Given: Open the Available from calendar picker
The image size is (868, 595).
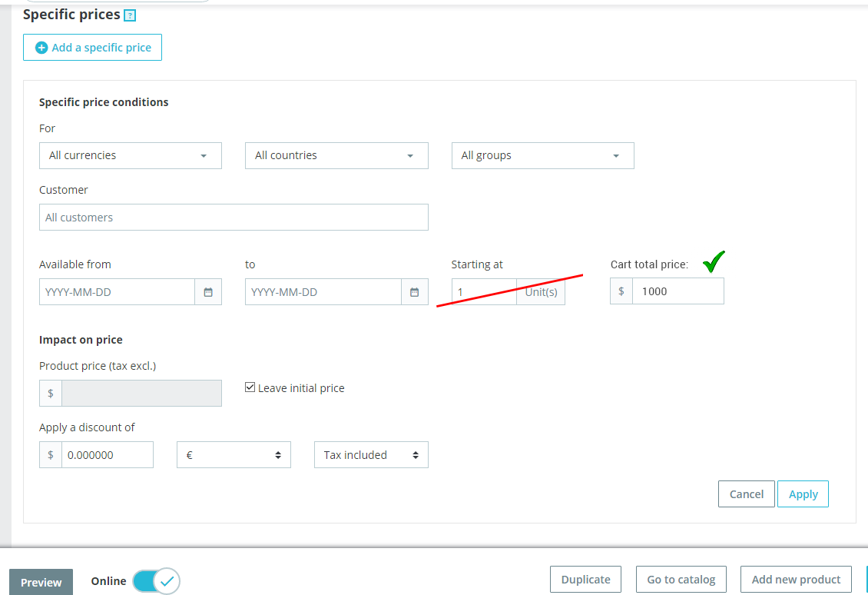Looking at the screenshot, I should pos(208,292).
